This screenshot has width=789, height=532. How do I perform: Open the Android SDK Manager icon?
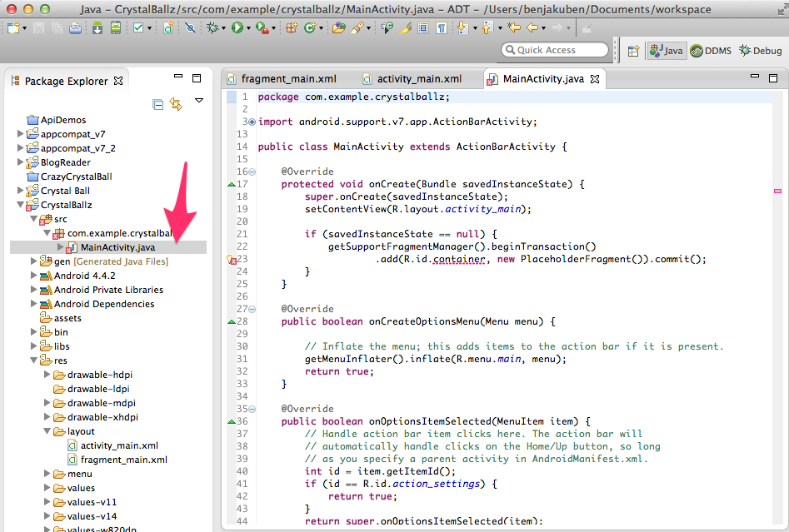[x=97, y=28]
